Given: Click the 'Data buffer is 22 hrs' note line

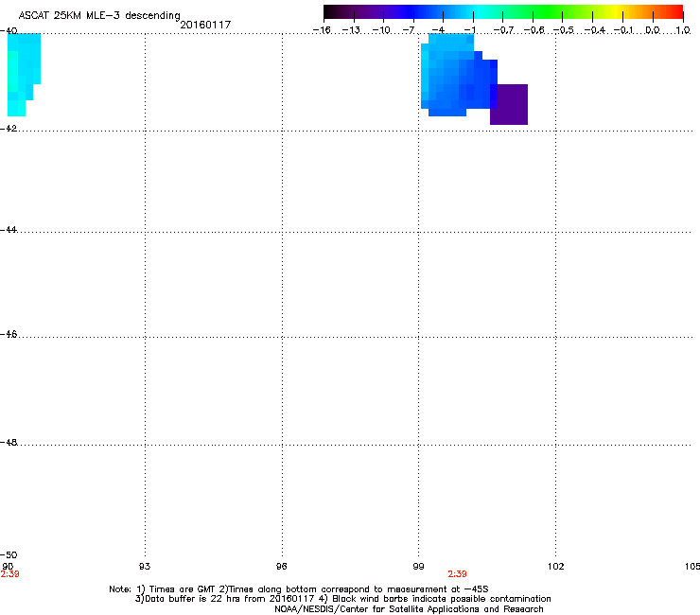Looking at the screenshot, I should tap(342, 599).
